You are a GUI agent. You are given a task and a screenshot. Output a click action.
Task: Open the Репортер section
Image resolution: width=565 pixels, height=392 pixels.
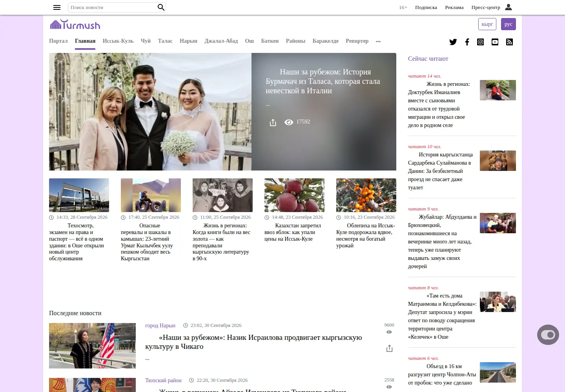click(357, 41)
